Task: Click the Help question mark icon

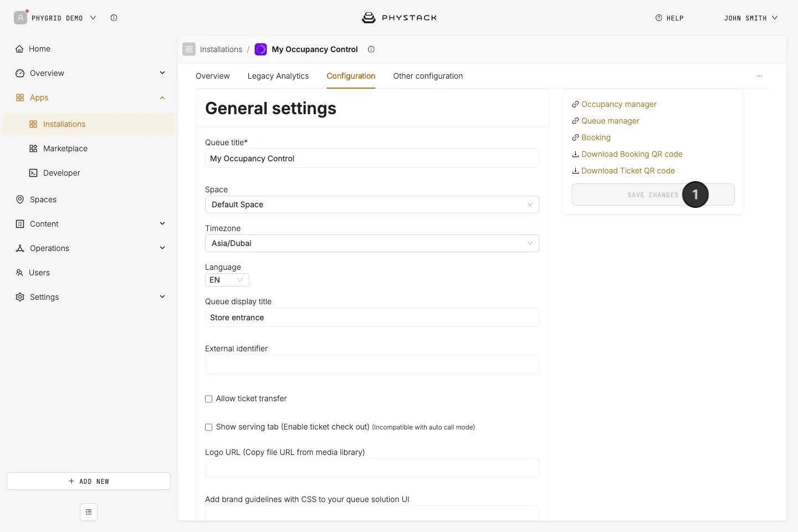Action: 659,18
